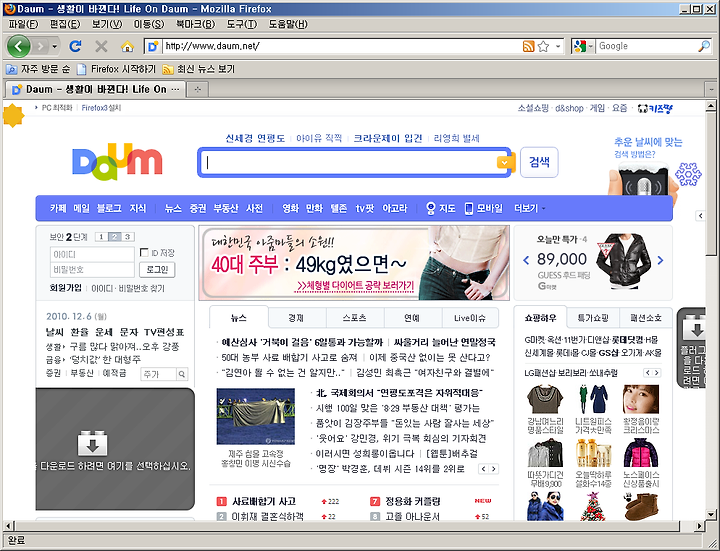Click the 제주 해군 고속정 news thumbnail
This screenshot has width=720, height=551.
click(256, 416)
